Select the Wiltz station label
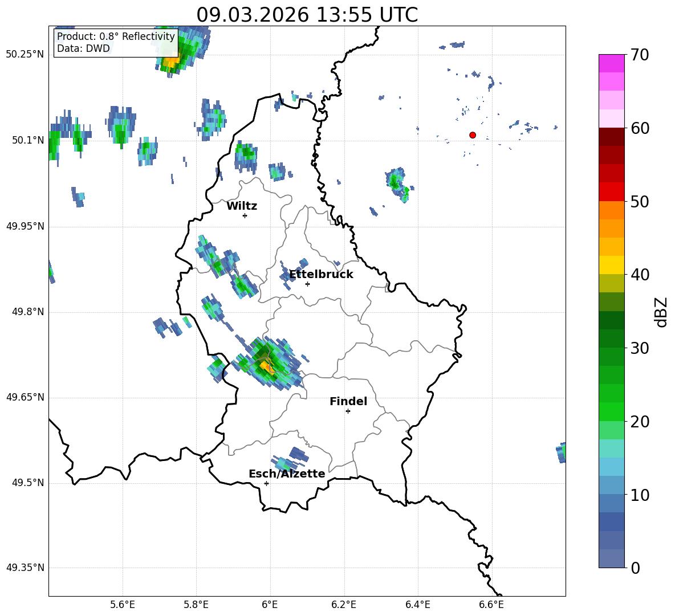The height and width of the screenshot is (616, 675). pos(242,206)
